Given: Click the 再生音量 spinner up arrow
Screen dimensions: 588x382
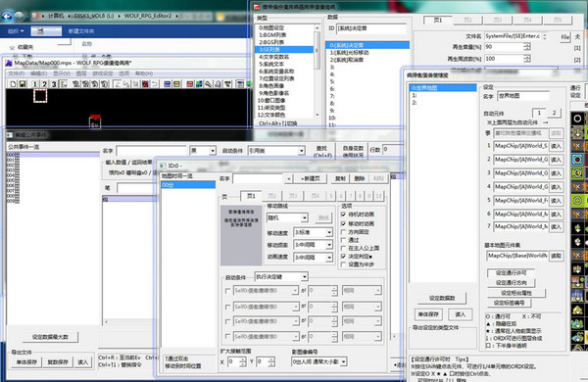Looking at the screenshot, I should click(x=527, y=45).
